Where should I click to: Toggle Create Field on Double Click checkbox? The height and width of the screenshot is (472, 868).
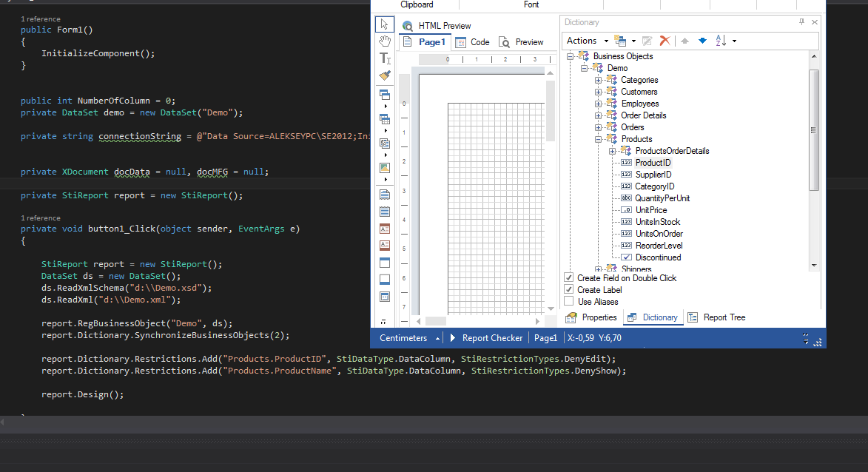pyautogui.click(x=568, y=277)
